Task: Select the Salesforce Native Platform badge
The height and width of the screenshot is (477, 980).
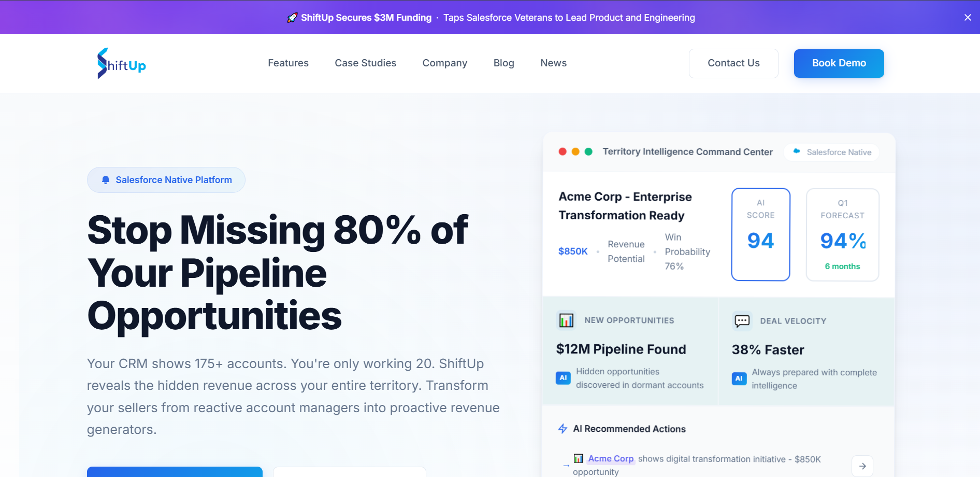Action: point(166,180)
